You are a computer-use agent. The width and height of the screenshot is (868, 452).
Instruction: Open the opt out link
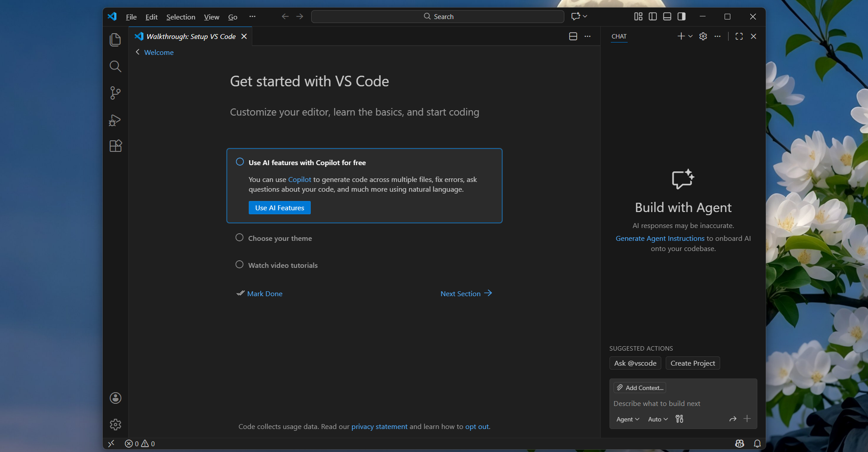pos(477,426)
